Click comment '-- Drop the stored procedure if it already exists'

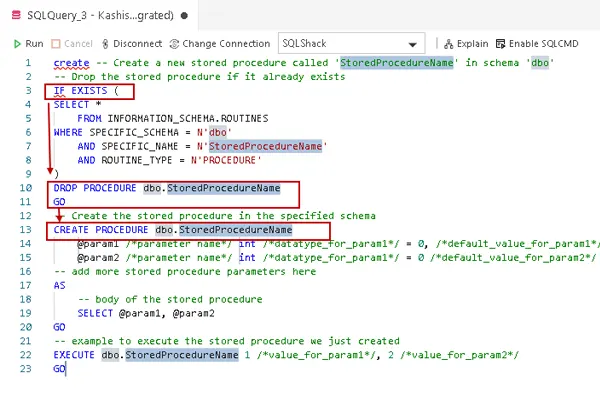click(199, 77)
